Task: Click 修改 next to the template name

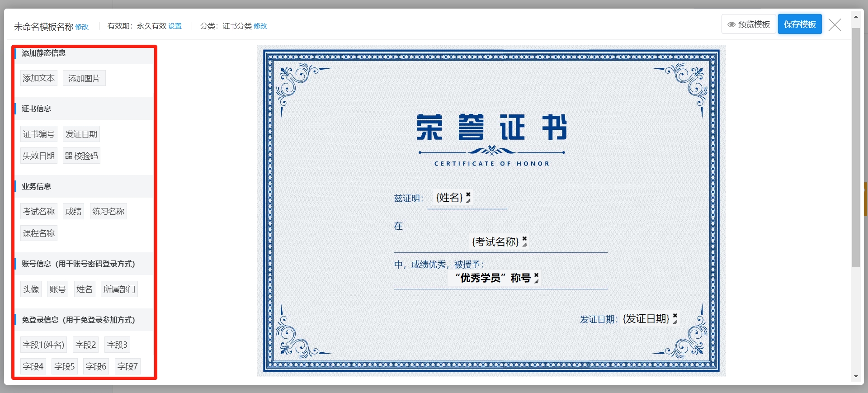Action: click(x=82, y=27)
